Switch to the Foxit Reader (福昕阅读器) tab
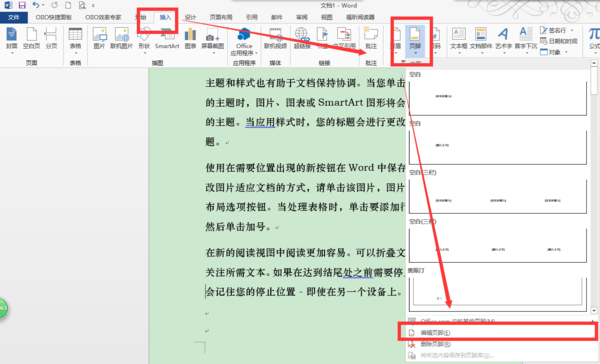Screen dimensions: 600x364 click(x=360, y=17)
